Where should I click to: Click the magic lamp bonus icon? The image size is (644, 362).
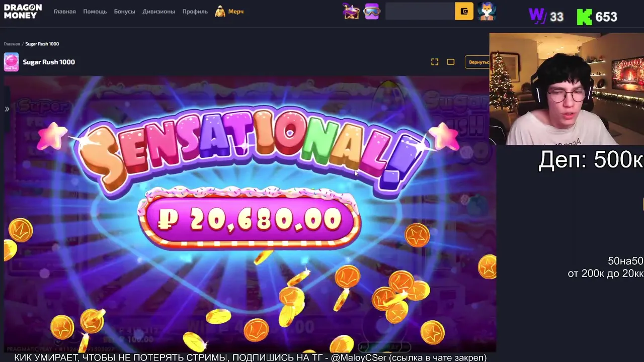(351, 11)
